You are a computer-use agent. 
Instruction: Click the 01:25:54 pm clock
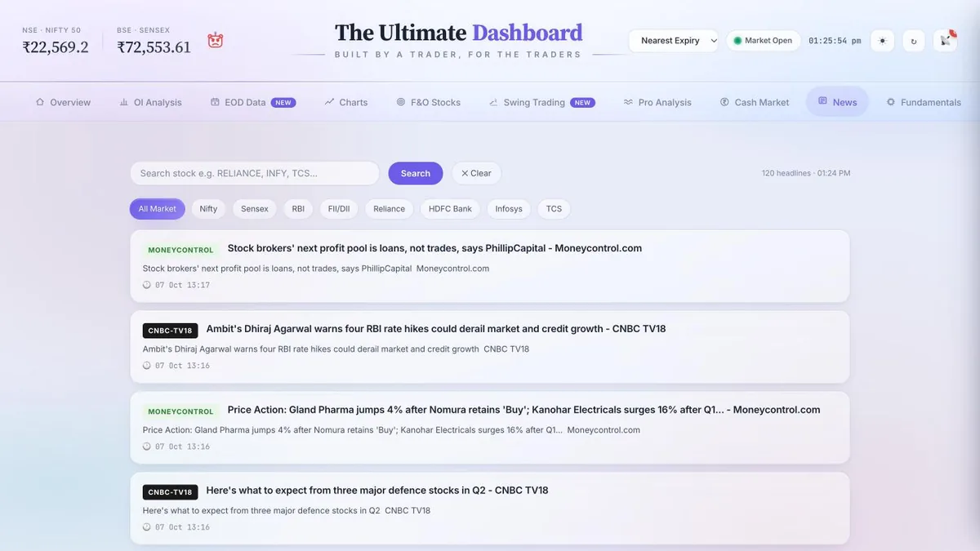835,41
